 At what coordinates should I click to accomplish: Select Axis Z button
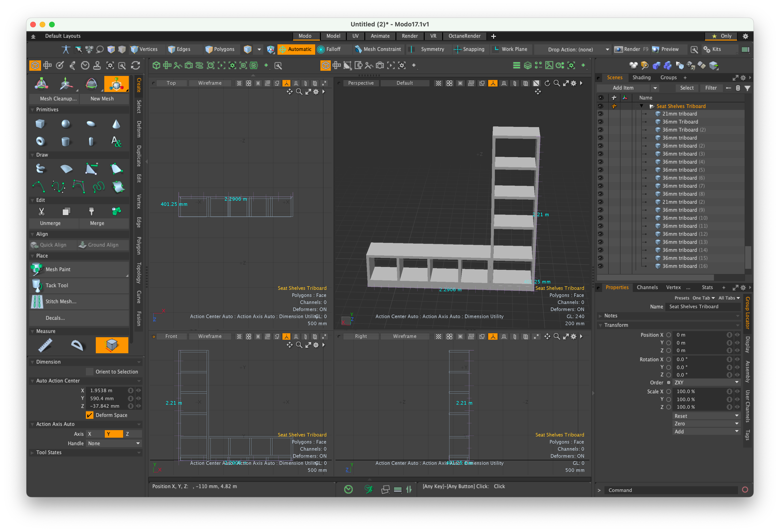pyautogui.click(x=133, y=434)
